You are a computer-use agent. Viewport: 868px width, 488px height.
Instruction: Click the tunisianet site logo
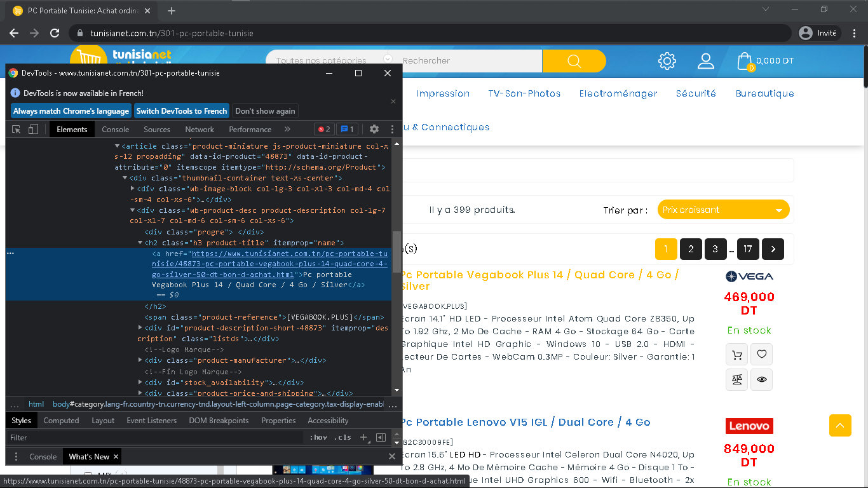(x=121, y=56)
